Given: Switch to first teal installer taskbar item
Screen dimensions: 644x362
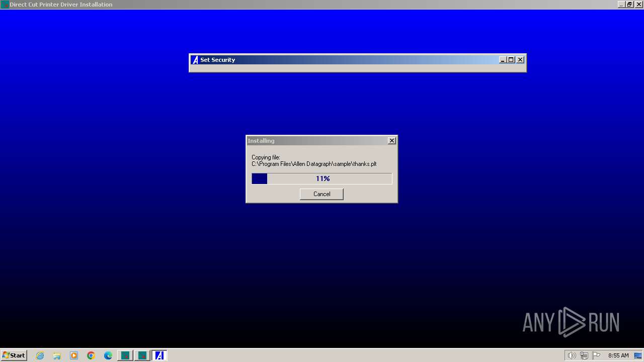Looking at the screenshot, I should click(125, 355).
